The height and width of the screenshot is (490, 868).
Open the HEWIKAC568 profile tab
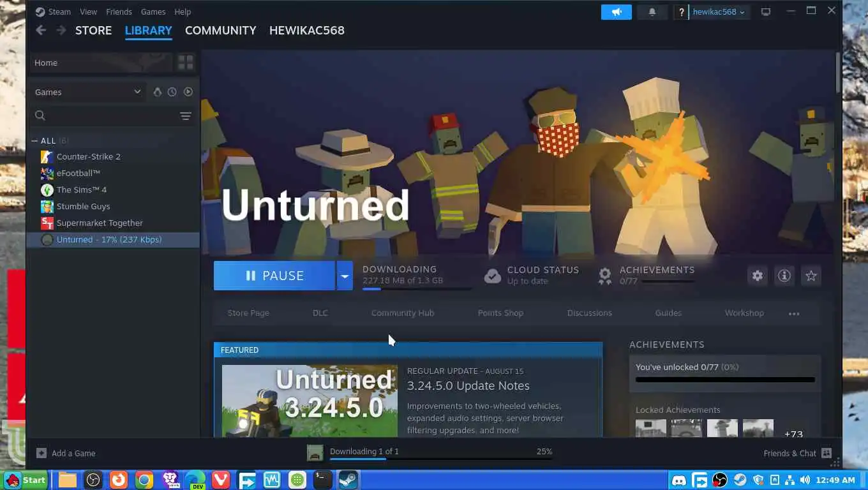coord(307,30)
